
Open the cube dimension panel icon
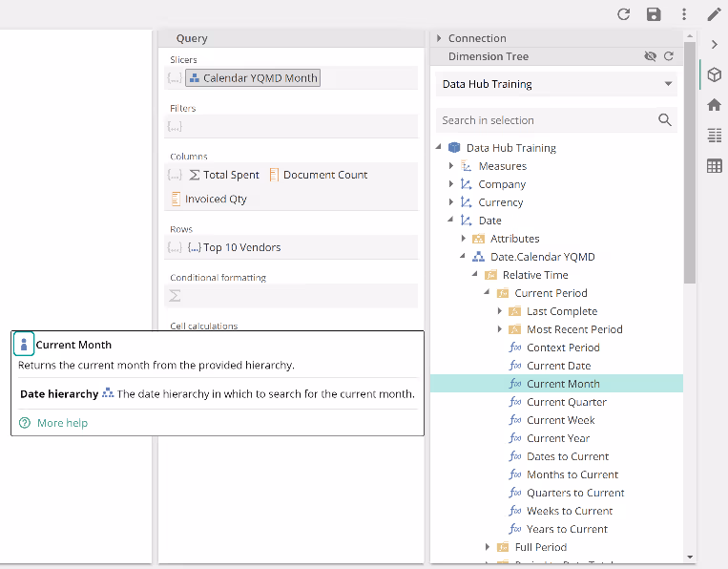714,74
